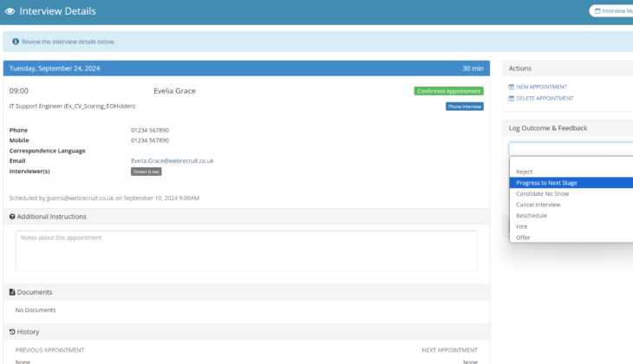633x364 pixels.
Task: Select Candidate No Show outcome
Action: point(542,194)
